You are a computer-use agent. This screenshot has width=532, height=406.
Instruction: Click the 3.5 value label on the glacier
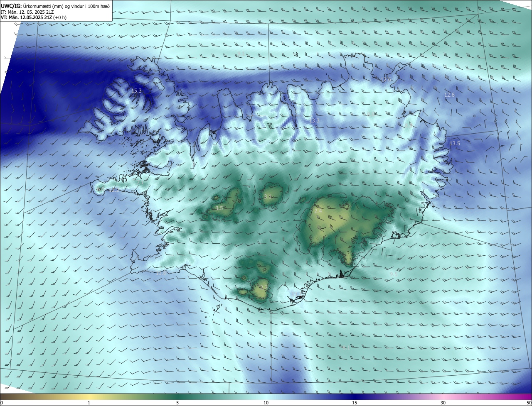[x=219, y=208]
